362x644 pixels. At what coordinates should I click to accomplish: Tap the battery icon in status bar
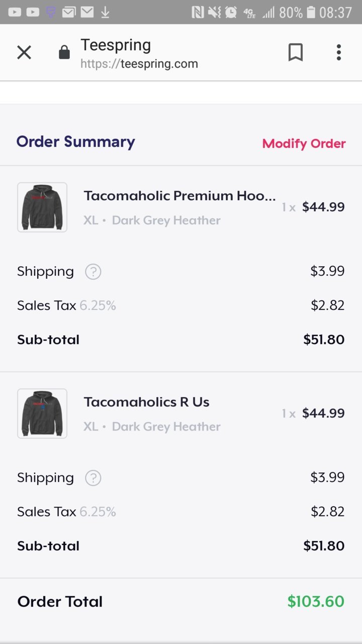tap(311, 12)
